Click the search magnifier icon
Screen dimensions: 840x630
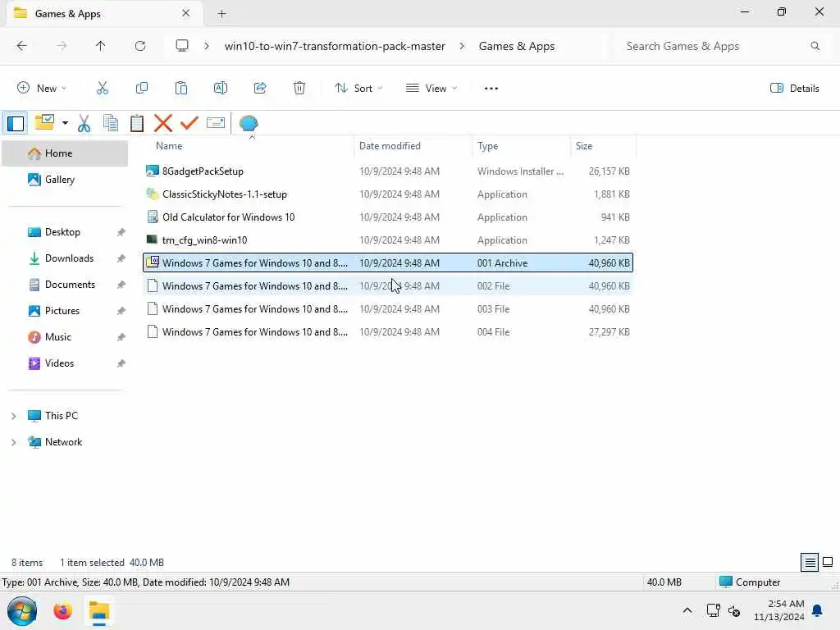[x=815, y=46]
